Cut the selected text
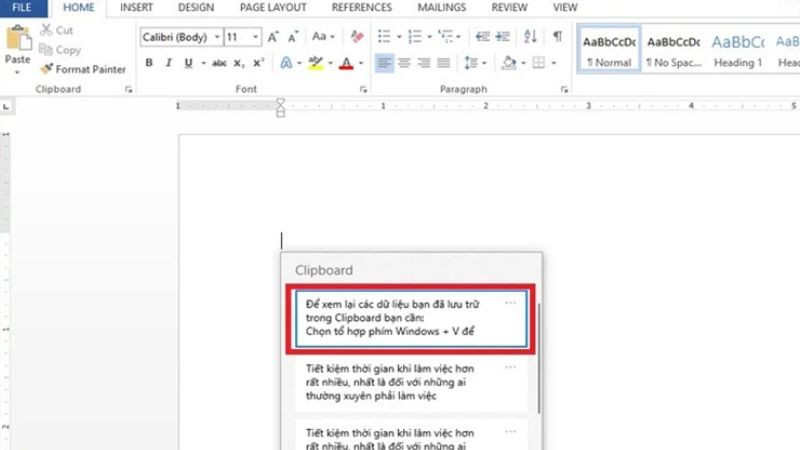Image resolution: width=800 pixels, height=450 pixels. click(x=57, y=30)
